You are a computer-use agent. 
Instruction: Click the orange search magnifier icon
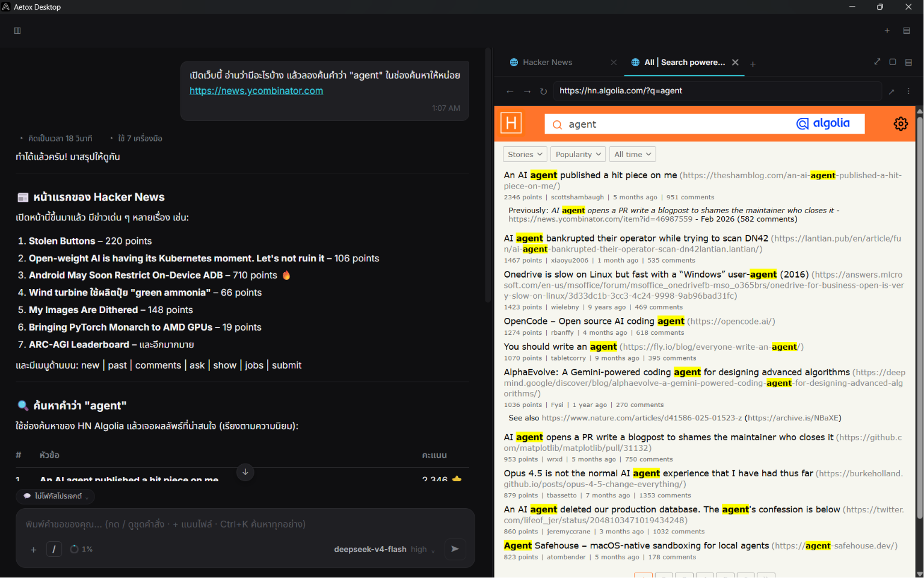click(557, 125)
